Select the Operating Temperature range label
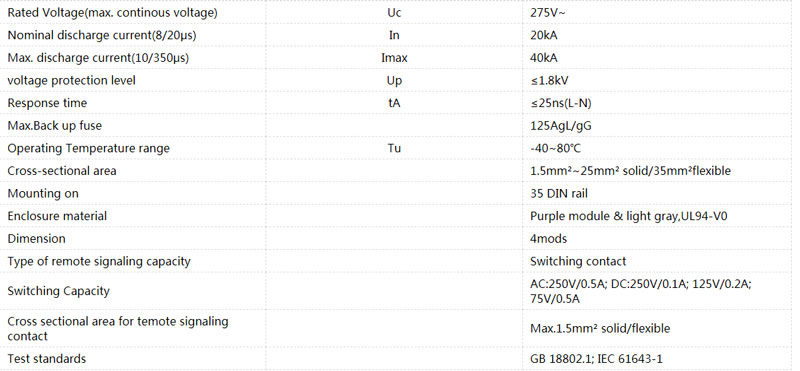Image resolution: width=800 pixels, height=371 pixels. 88,148
